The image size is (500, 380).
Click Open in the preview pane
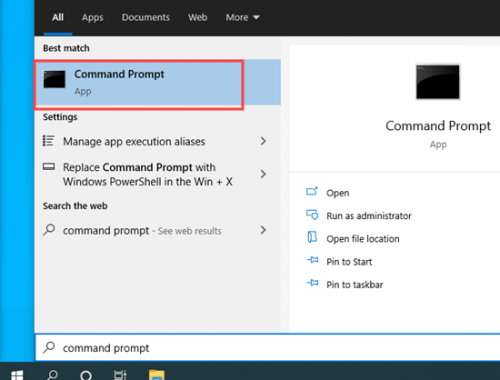[x=338, y=193]
